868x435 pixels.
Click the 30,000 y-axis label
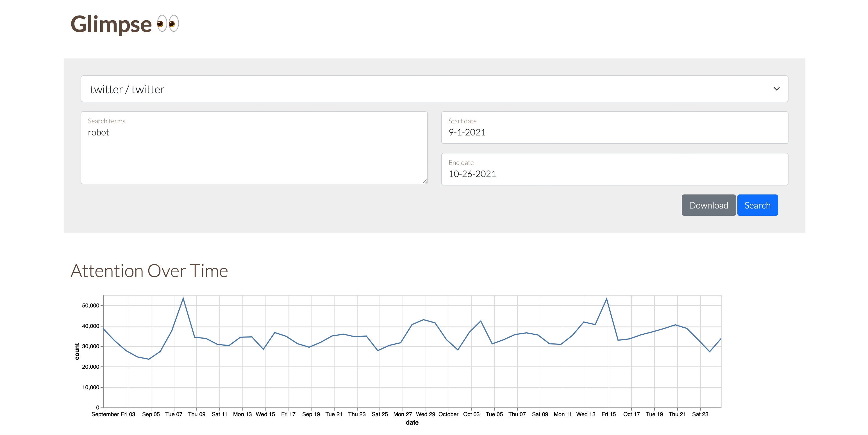point(90,346)
